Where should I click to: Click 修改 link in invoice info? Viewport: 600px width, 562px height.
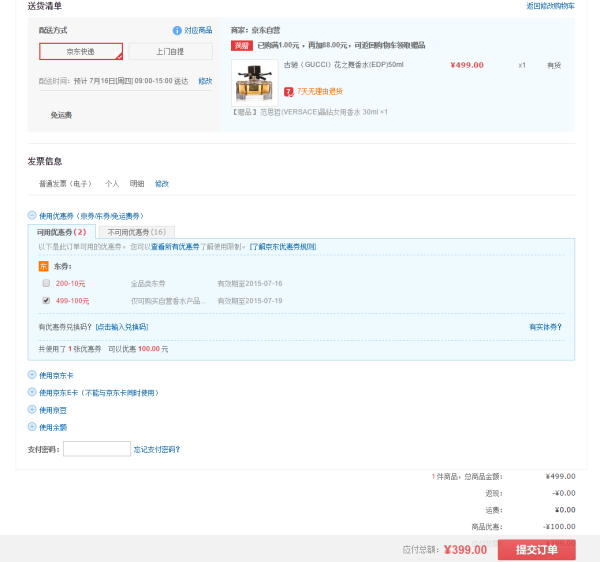pyautogui.click(x=162, y=184)
